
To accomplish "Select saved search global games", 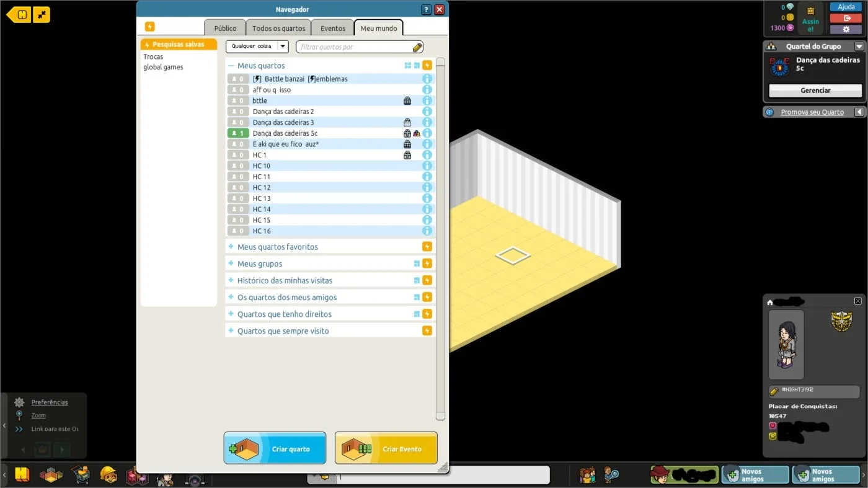I will click(x=163, y=67).
